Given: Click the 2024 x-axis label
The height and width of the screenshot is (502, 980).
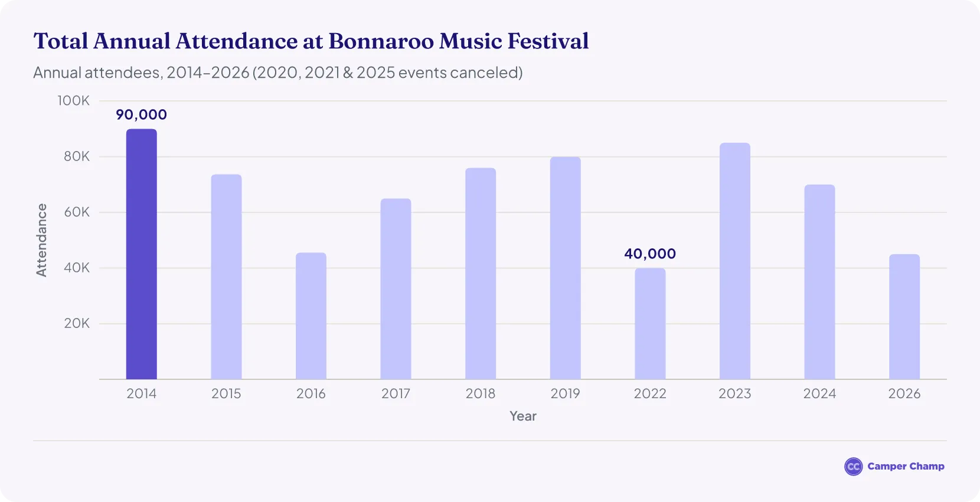Looking at the screenshot, I should [x=819, y=393].
